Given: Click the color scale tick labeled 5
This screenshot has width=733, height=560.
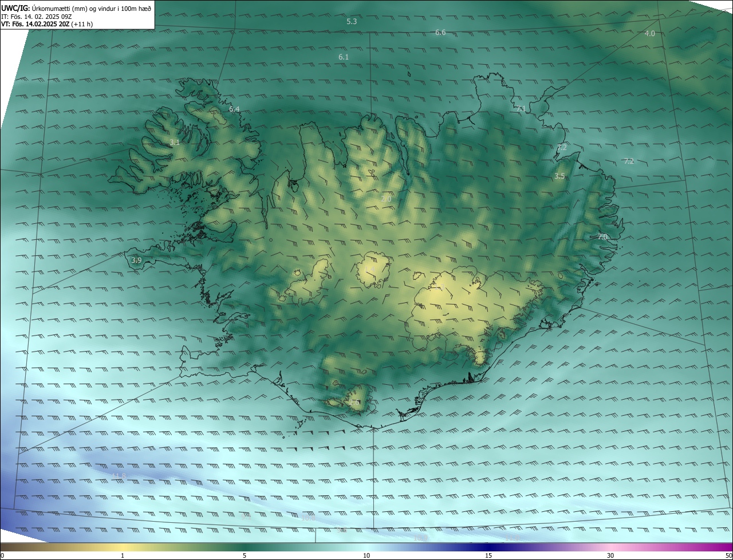Looking at the screenshot, I should [245, 555].
